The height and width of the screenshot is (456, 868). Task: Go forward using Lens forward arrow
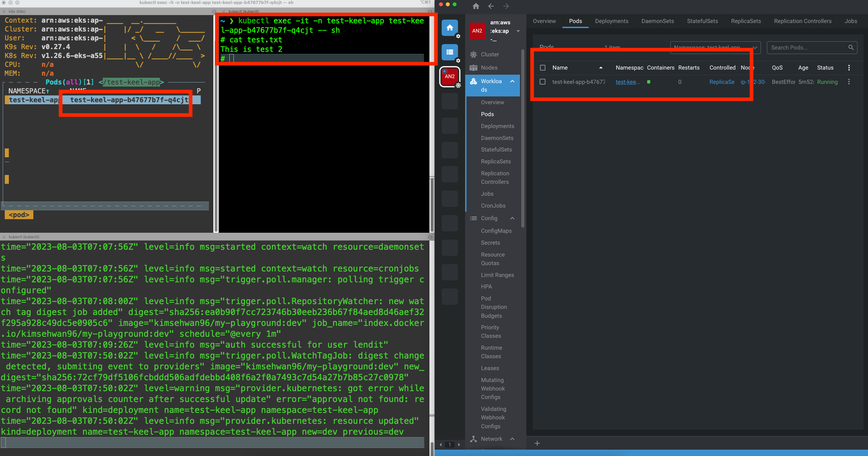[x=506, y=6]
